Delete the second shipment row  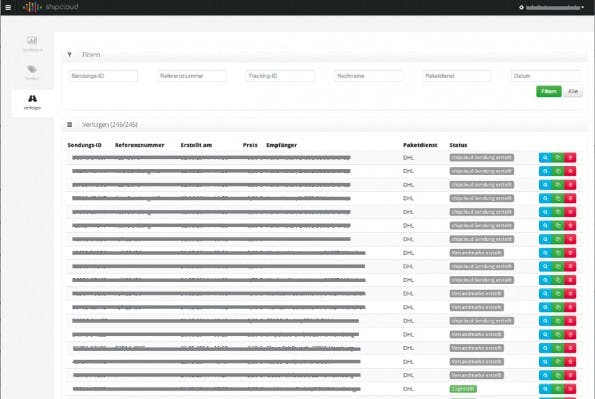570,171
